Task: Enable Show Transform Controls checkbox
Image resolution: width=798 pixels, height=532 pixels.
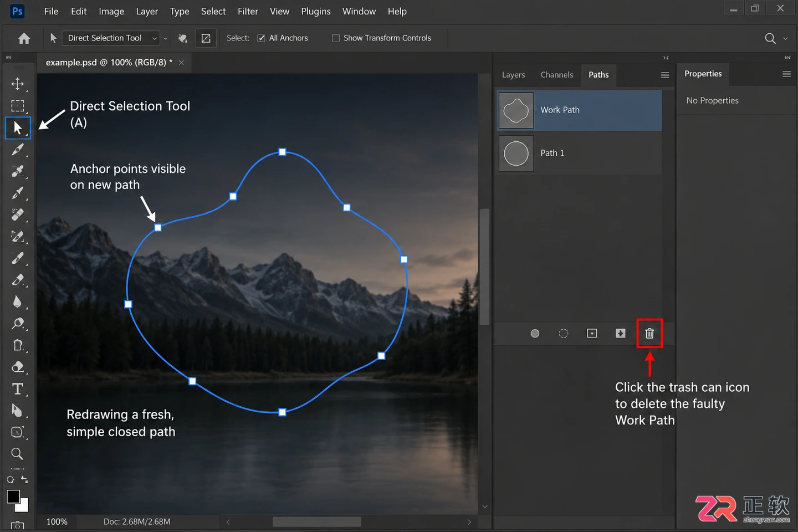Action: [336, 38]
